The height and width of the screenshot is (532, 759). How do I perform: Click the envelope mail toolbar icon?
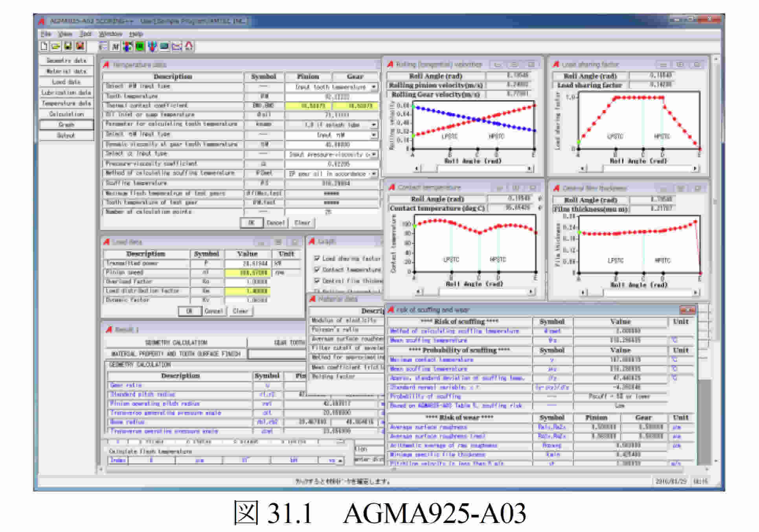(177, 46)
